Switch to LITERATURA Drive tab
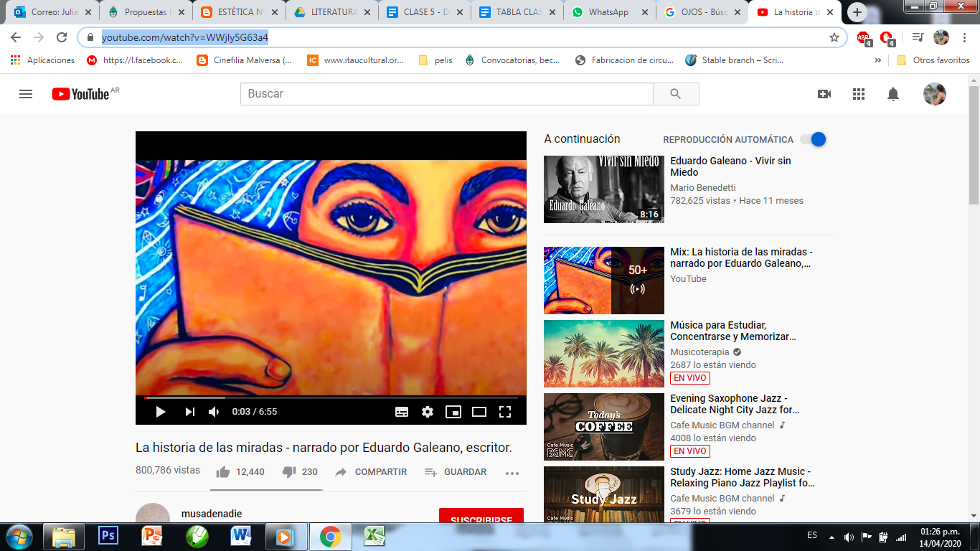The image size is (980, 551). coord(331,12)
